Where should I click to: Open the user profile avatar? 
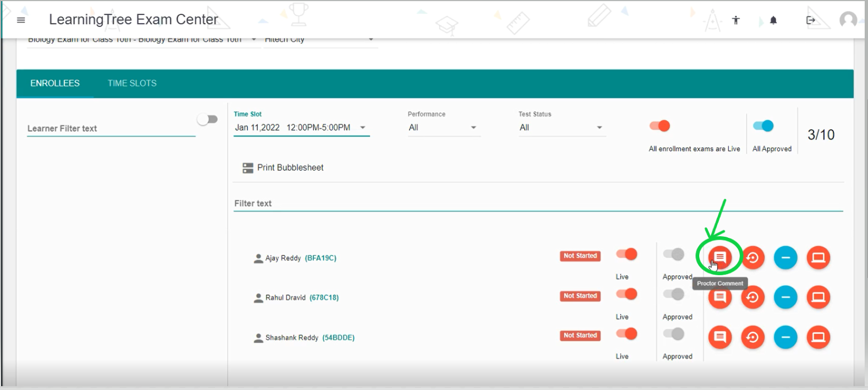point(848,20)
